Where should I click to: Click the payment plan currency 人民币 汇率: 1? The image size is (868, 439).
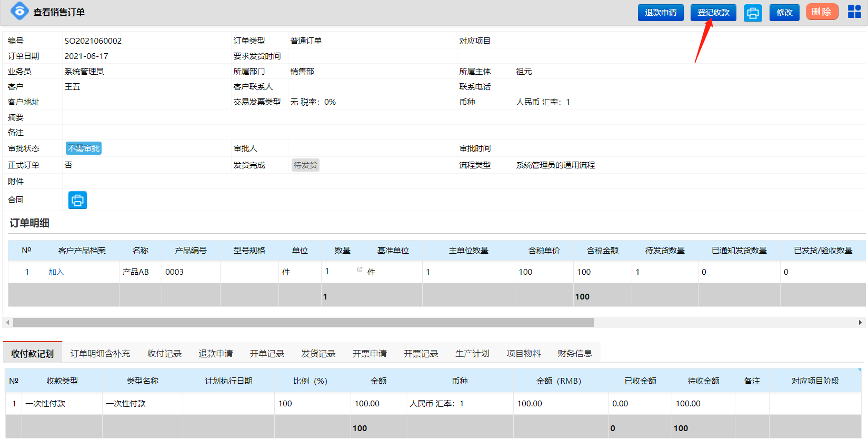437,404
